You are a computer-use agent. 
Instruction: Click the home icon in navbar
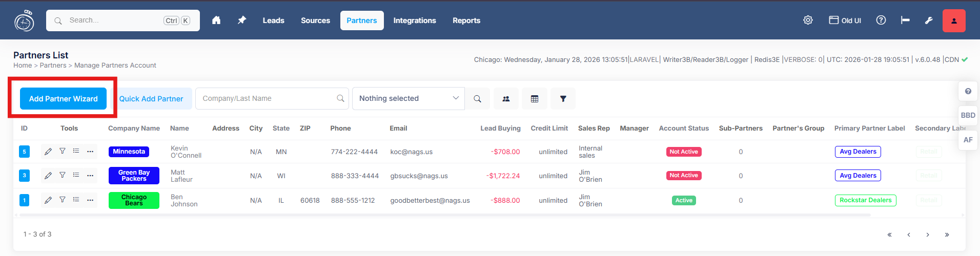216,20
